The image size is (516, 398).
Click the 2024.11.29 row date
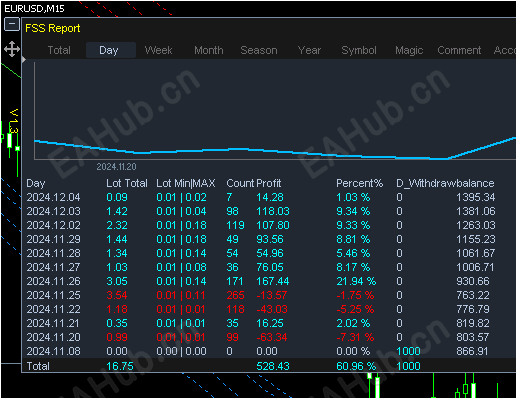tap(53, 239)
